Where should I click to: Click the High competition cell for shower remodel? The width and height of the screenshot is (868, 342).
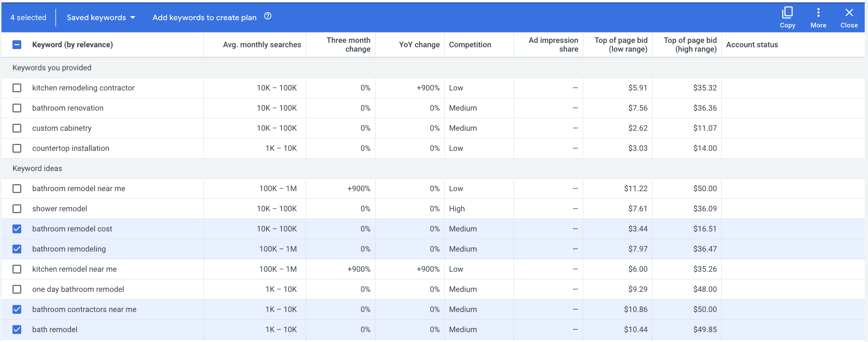457,209
